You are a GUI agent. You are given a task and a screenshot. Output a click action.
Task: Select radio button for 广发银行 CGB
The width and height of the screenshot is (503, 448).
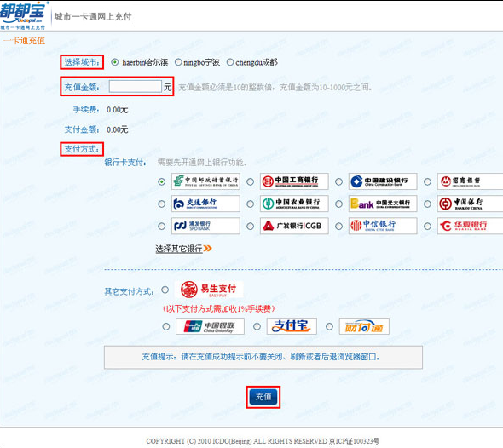[x=250, y=227]
